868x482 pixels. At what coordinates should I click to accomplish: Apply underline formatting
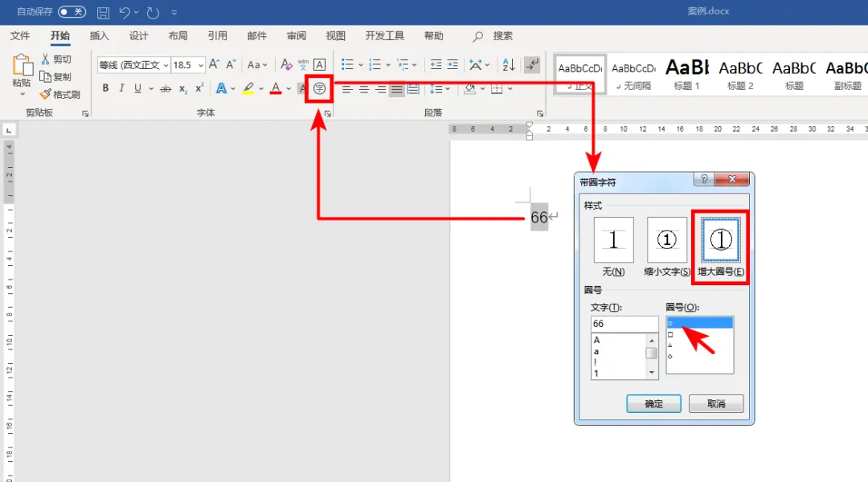click(137, 88)
